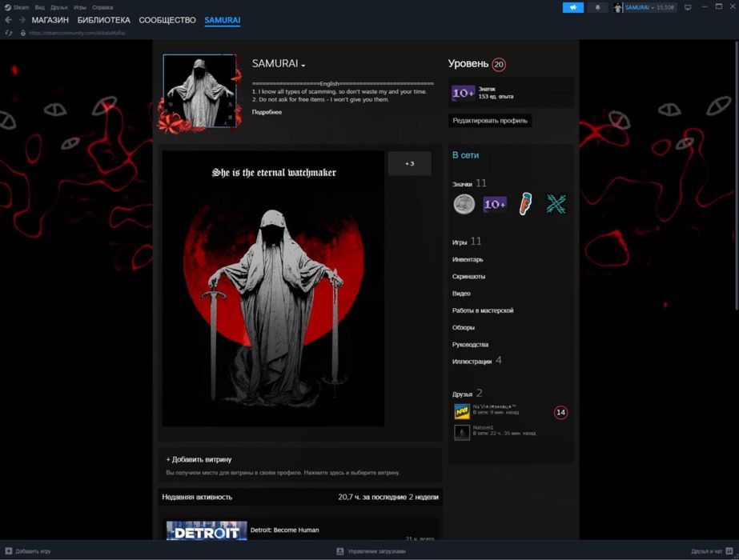
Task: Click Недавняя активность header
Action: (197, 497)
